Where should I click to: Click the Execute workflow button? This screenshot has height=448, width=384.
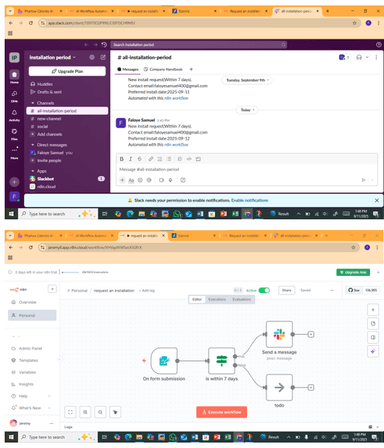[x=222, y=412]
